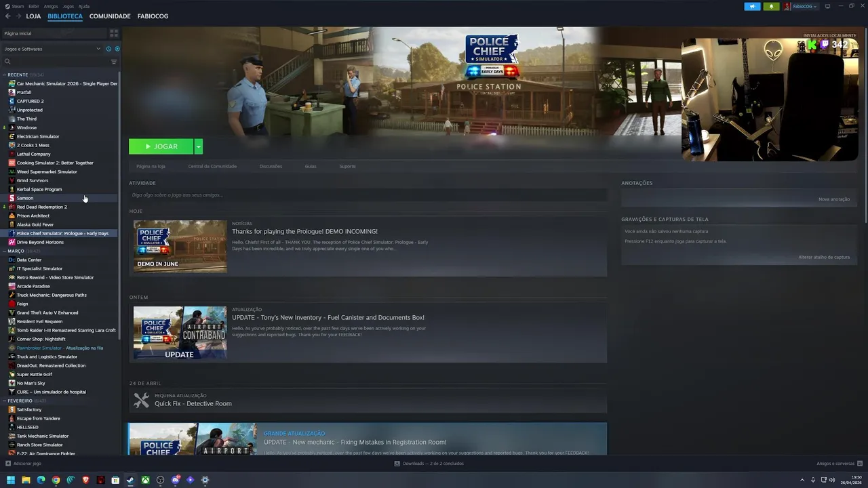Toggle sort by recent activity clock

108,49
